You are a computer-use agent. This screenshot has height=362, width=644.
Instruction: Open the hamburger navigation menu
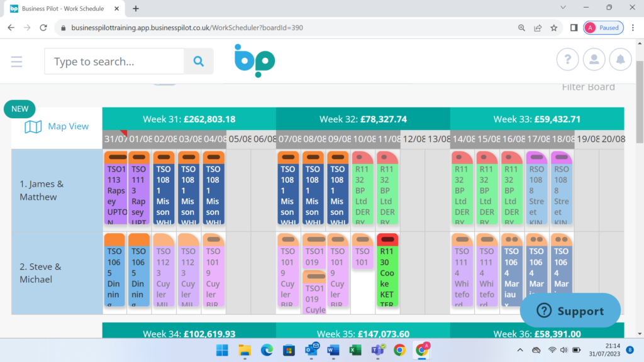16,62
